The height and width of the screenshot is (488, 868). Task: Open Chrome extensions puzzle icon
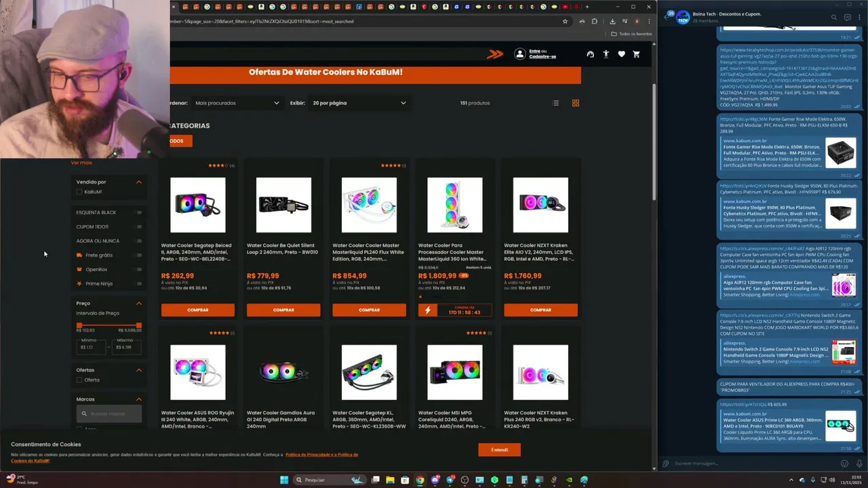pos(595,21)
